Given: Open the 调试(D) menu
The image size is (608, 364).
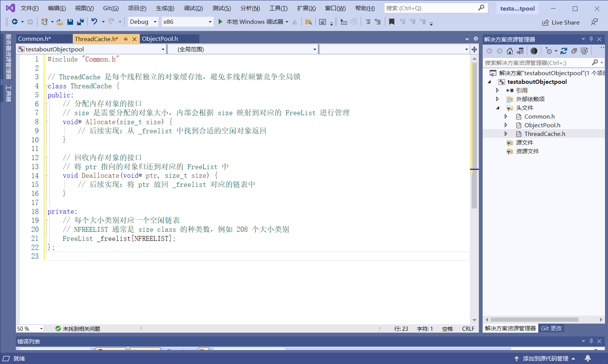Looking at the screenshot, I should tap(193, 8).
